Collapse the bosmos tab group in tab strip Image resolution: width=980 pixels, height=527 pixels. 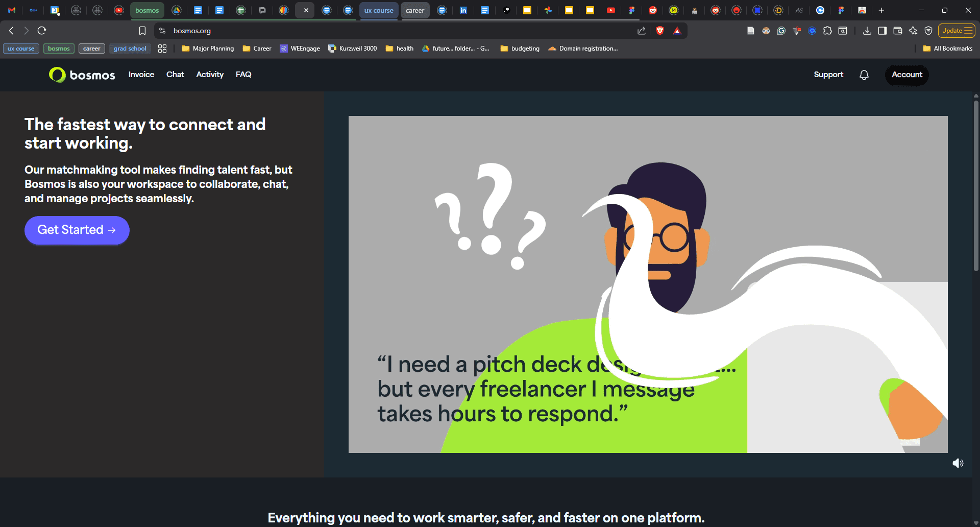[x=147, y=10]
